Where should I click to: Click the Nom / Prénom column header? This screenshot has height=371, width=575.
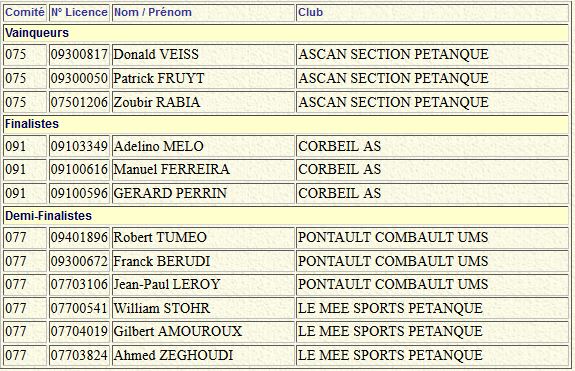click(x=153, y=12)
